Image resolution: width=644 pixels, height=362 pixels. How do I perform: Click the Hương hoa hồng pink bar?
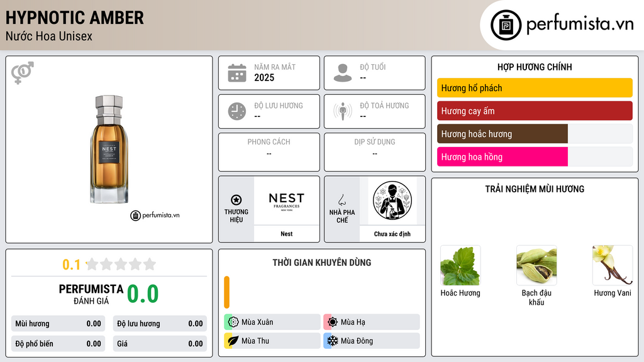502,156
